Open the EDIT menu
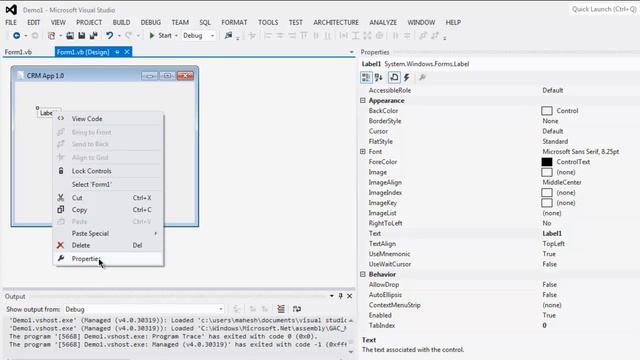This screenshot has width=640, height=360. point(33,22)
